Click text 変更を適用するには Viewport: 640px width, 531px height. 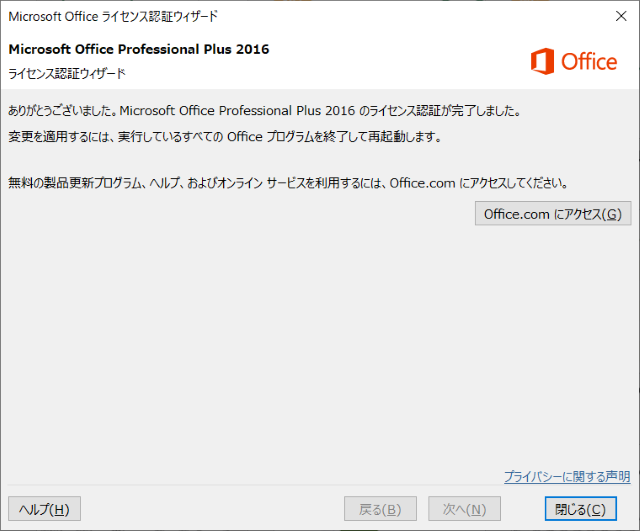click(59, 136)
